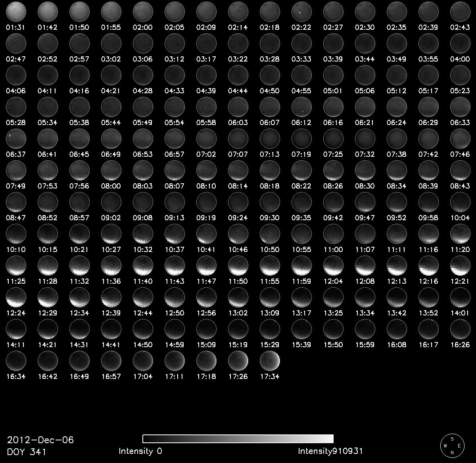This screenshot has height=463, width=476.
Task: Click the 03:02 timestamp label
Action: (x=111, y=59)
